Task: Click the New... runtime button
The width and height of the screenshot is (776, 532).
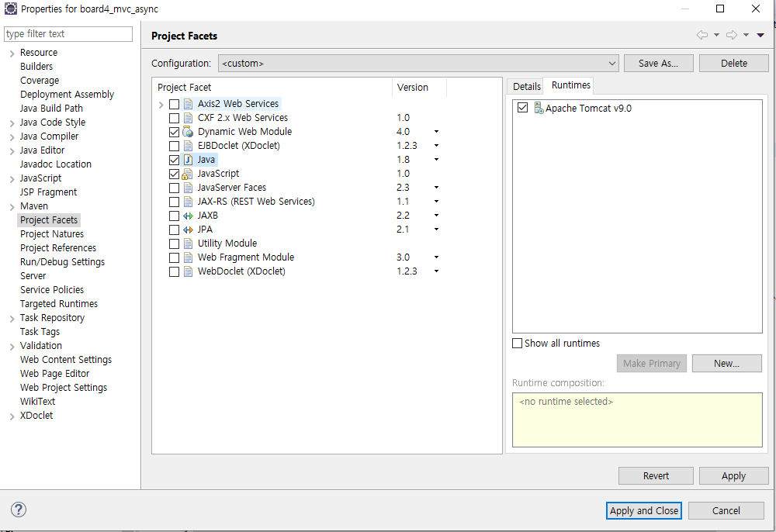Action: 726,364
